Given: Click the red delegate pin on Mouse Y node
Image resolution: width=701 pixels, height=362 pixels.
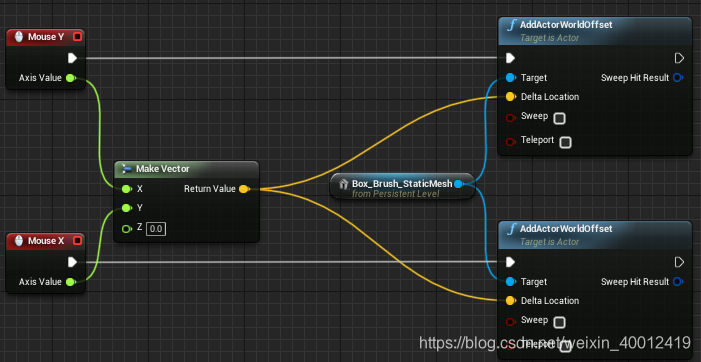Looking at the screenshot, I should pos(77,37).
